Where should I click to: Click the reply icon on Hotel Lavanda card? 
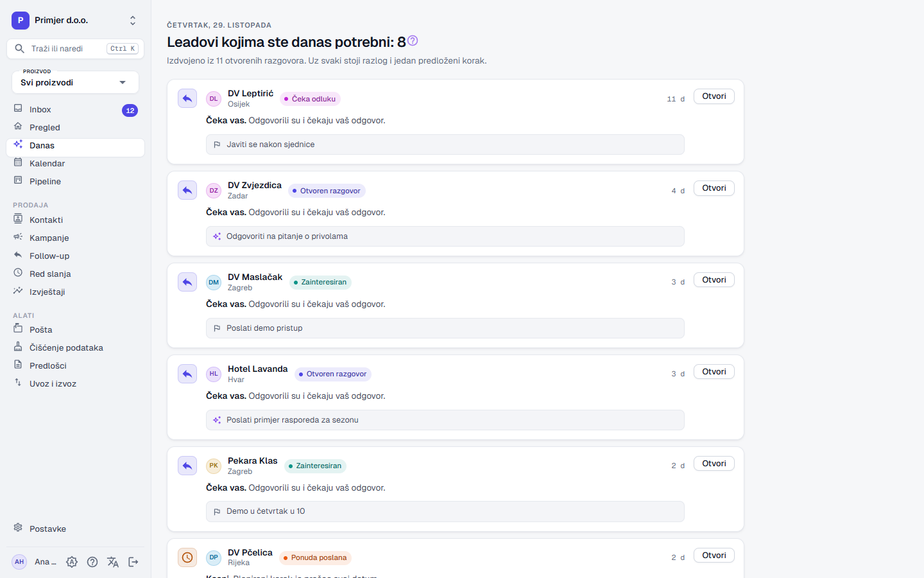pyautogui.click(x=187, y=374)
